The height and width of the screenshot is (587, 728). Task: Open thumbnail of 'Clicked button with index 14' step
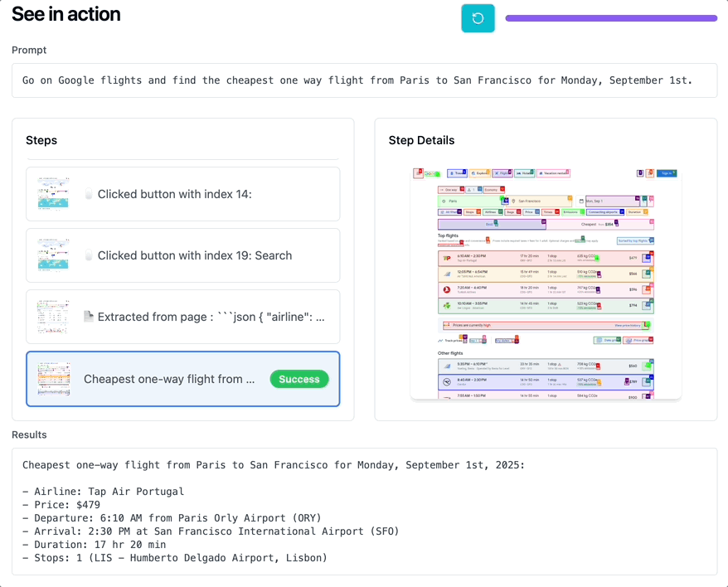(x=53, y=194)
